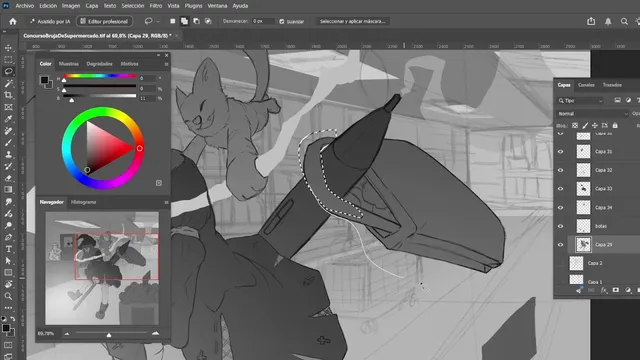Select the Frame tool
Image resolution: width=640 pixels, height=360 pixels.
click(8, 107)
